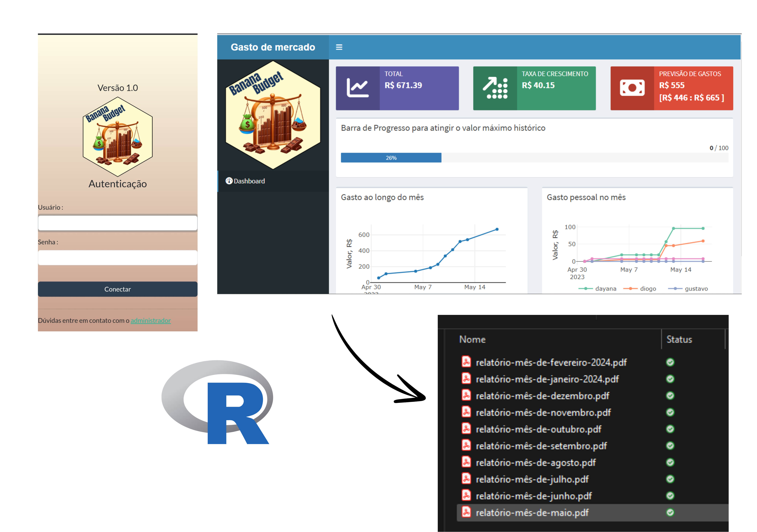Sort files by Status column header

679,339
